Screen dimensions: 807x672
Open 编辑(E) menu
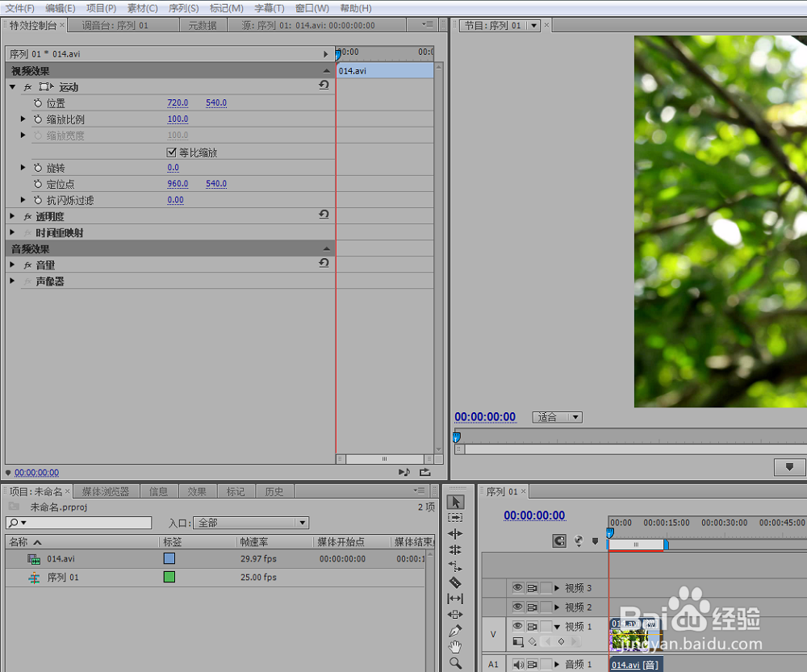click(x=61, y=8)
